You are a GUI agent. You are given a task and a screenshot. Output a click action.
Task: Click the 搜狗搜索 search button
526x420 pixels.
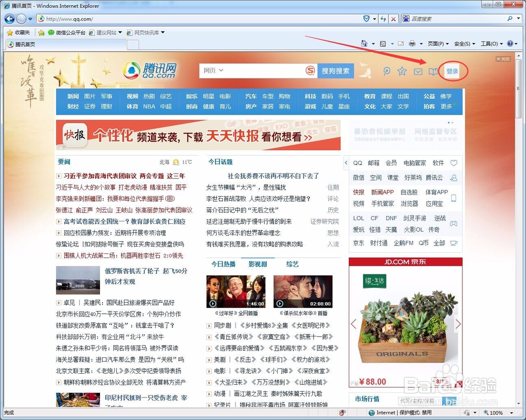(x=336, y=71)
